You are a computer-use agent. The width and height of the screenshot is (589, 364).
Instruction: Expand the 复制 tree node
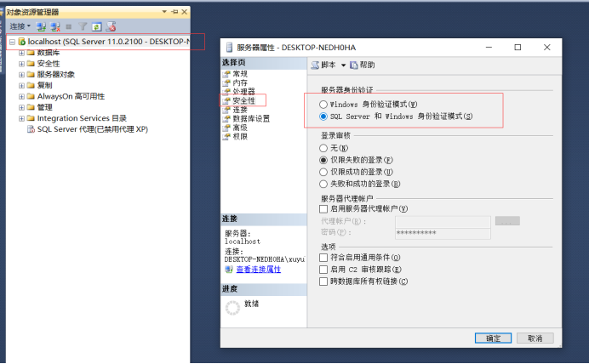tap(21, 86)
